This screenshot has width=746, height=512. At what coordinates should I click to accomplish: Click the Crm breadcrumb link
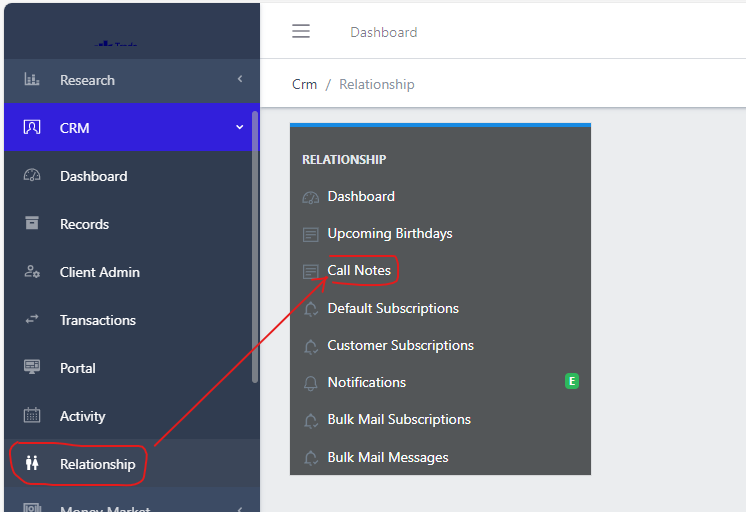(304, 84)
